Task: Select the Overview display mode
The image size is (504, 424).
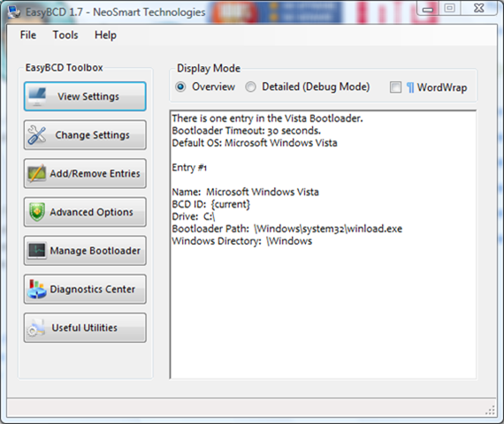Action: (x=180, y=87)
